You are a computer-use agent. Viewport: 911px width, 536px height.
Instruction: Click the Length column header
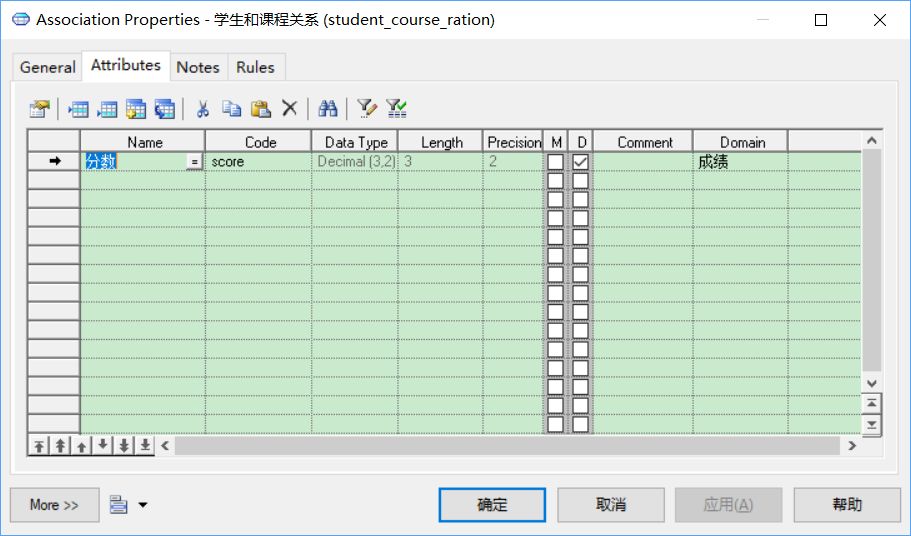(440, 142)
